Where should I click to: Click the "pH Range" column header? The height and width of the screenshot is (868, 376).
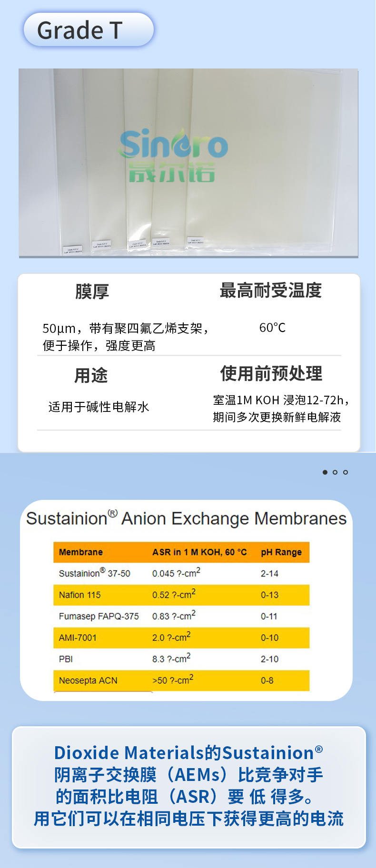coord(281,552)
